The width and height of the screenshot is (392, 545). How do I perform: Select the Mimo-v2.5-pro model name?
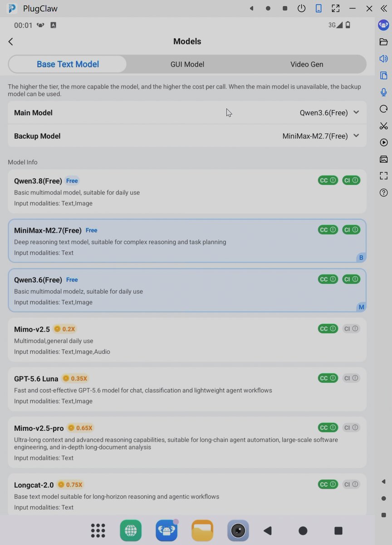coord(39,428)
